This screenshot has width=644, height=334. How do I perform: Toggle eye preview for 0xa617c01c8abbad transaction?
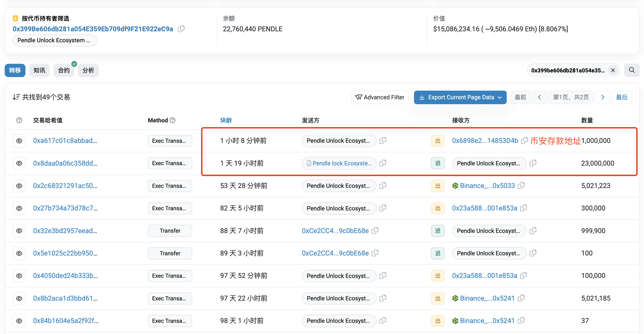[x=19, y=141]
